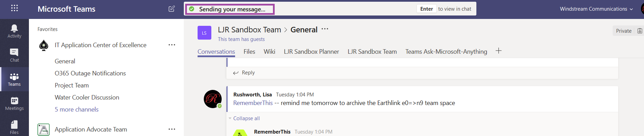Open General channel ellipsis menu

tap(325, 29)
